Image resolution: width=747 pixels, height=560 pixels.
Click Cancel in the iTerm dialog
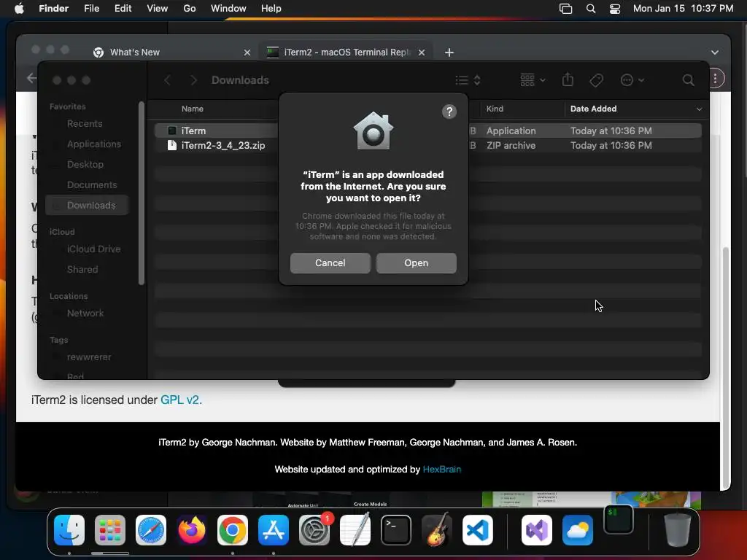click(330, 262)
